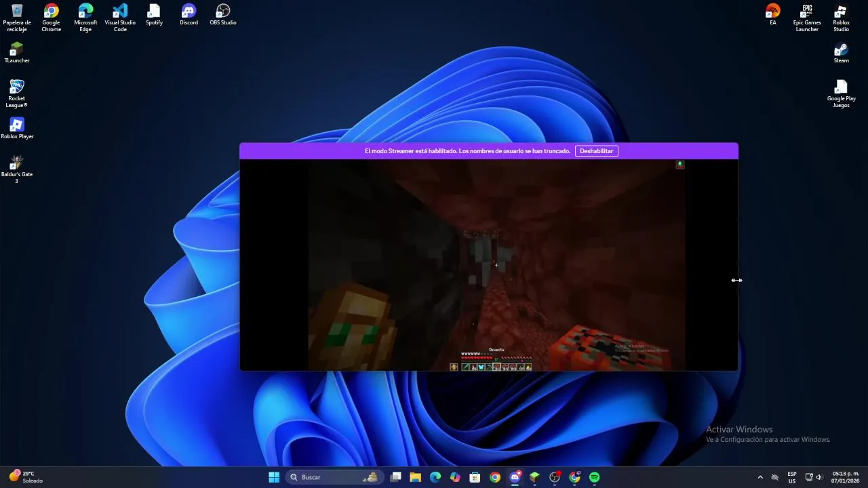Open Discord from the taskbar

(515, 477)
